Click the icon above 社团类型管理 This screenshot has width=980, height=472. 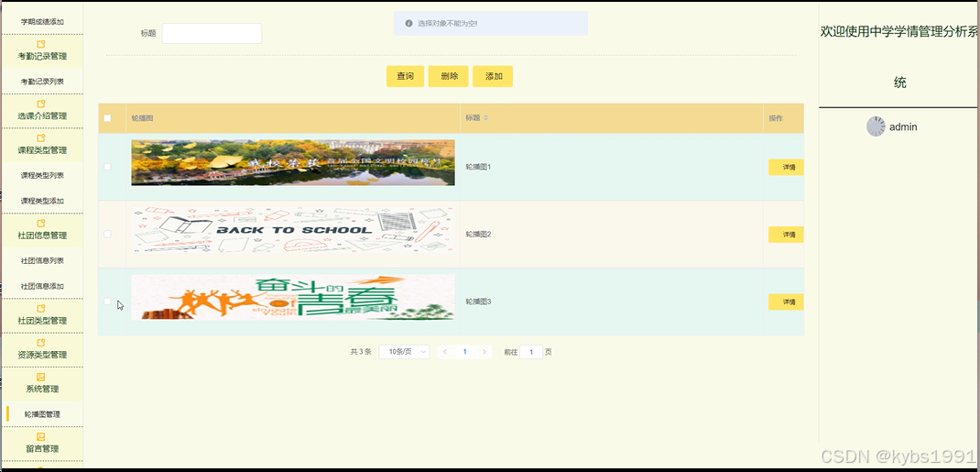point(42,309)
